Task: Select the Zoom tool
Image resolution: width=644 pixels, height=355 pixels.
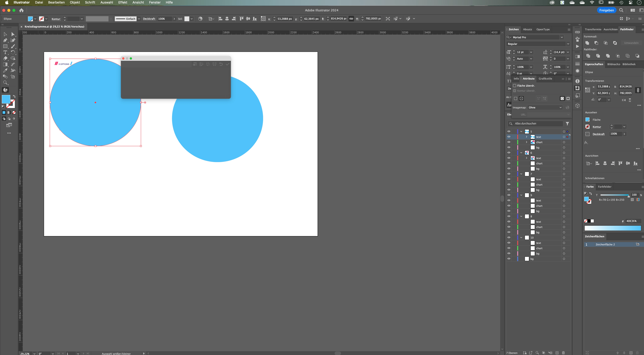Action: pos(5,83)
